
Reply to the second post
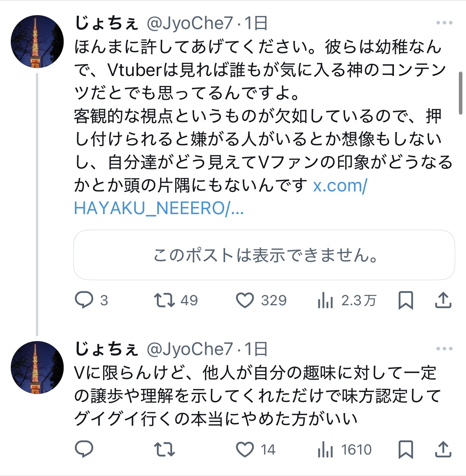pos(84,449)
